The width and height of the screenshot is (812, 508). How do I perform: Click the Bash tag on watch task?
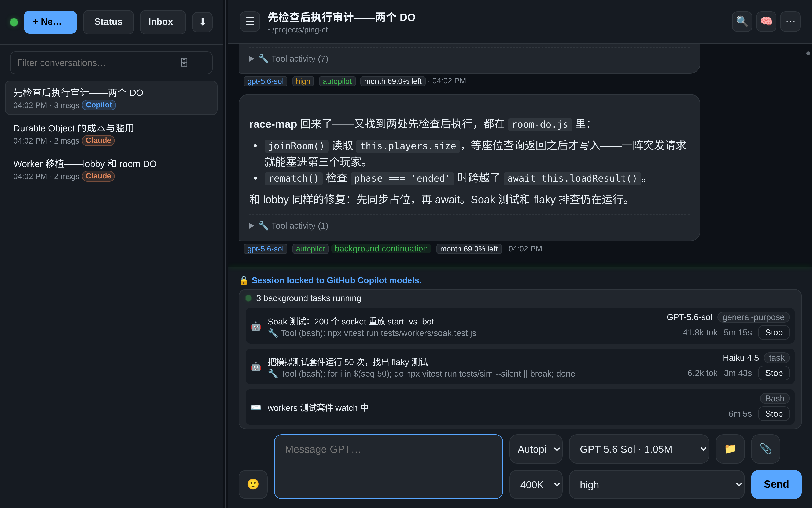point(775,399)
